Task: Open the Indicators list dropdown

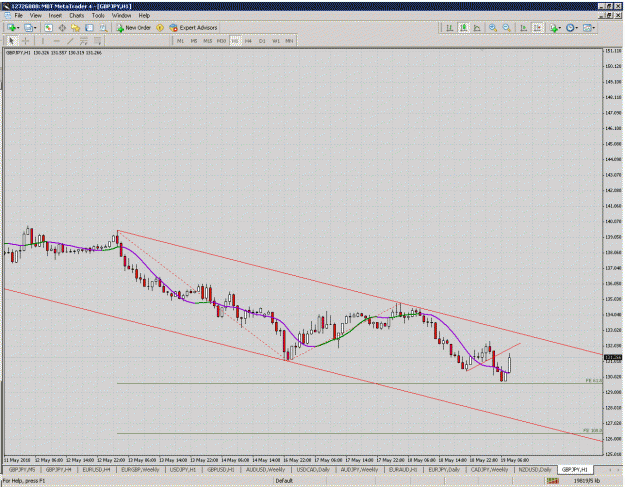Action: [555, 28]
